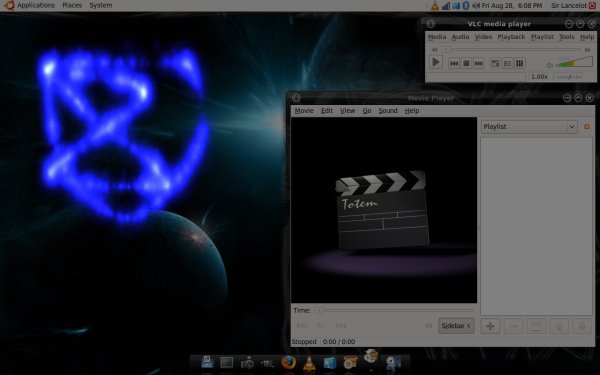600x375 pixels.
Task: Open the Places menu
Action: point(72,5)
